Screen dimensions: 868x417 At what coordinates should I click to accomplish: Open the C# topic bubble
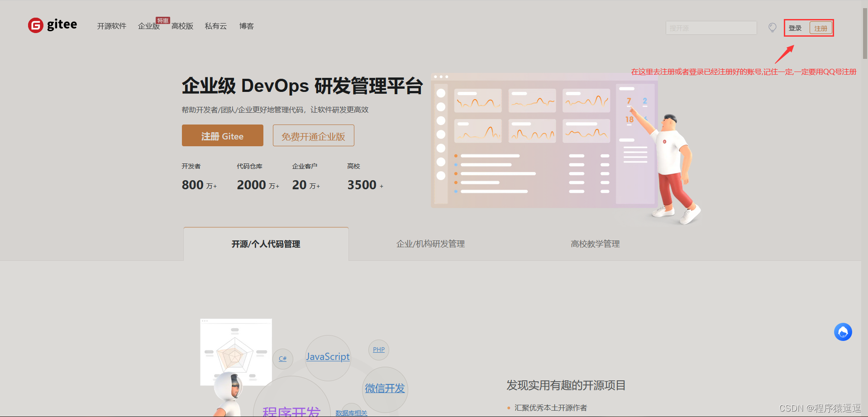(x=283, y=359)
